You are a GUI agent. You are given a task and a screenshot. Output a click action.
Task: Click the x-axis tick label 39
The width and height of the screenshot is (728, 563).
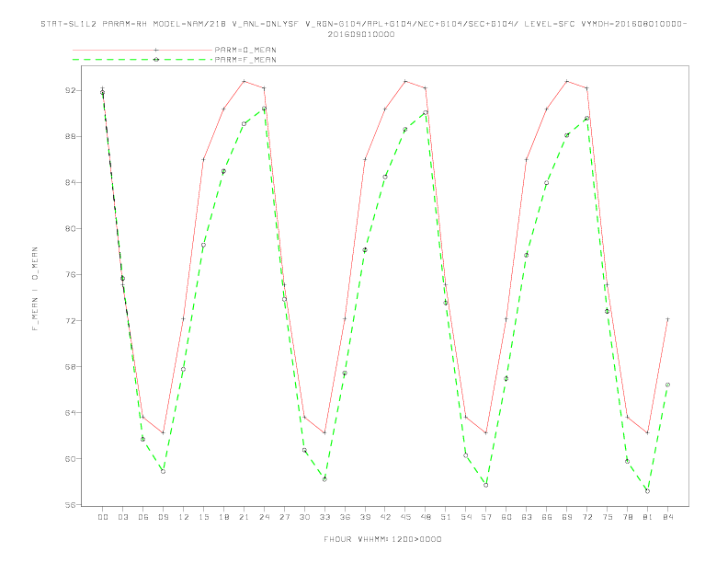[x=365, y=517]
